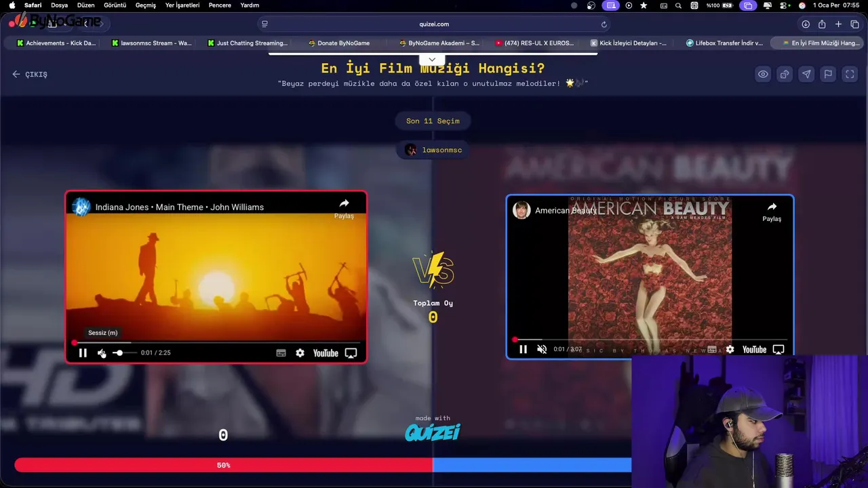The width and height of the screenshot is (868, 488).
Task: Toggle the eye visibility icon
Action: coord(763,75)
